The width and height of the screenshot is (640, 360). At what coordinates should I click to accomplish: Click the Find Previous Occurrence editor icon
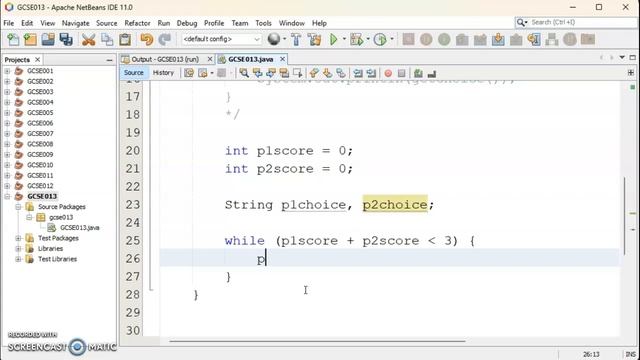(x=258, y=73)
